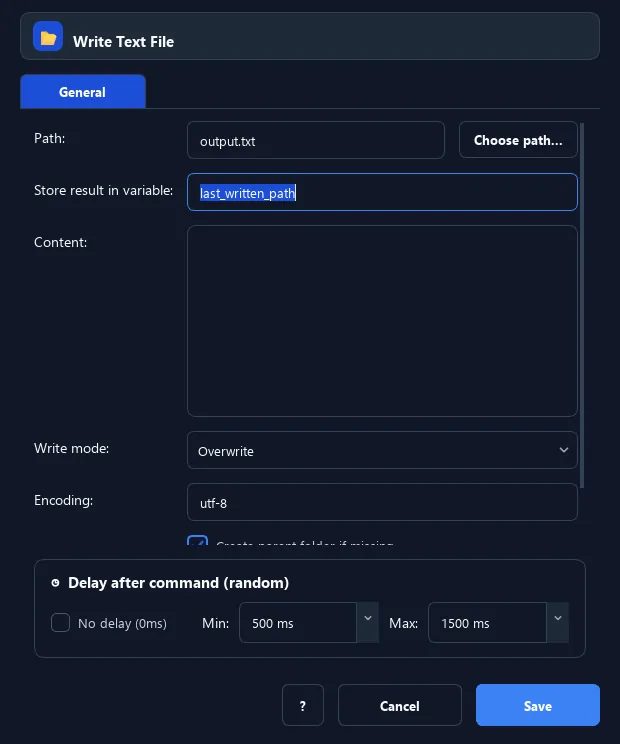Save the Write Text File settings

tap(537, 705)
